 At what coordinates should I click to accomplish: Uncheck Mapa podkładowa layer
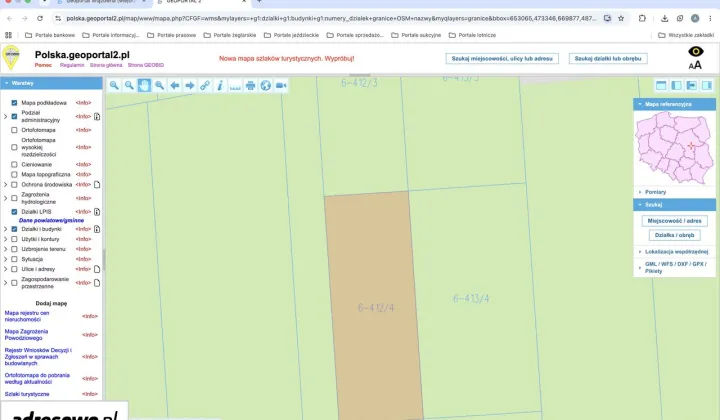click(x=14, y=103)
